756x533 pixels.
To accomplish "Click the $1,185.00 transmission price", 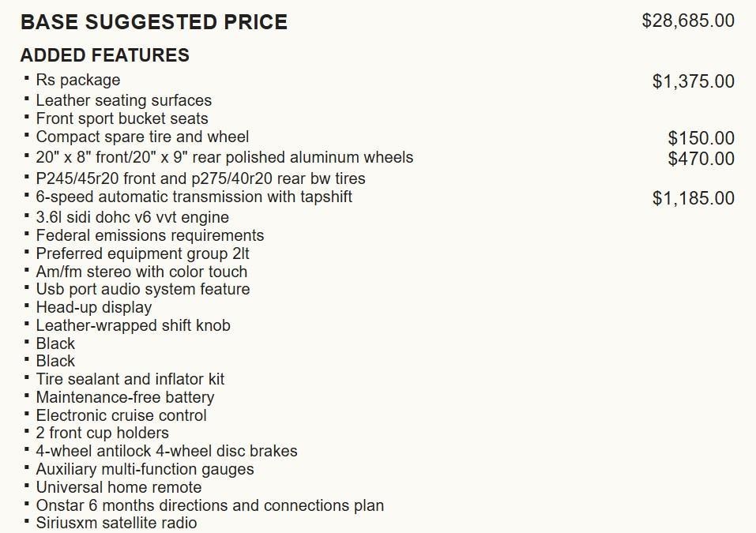I will [693, 198].
